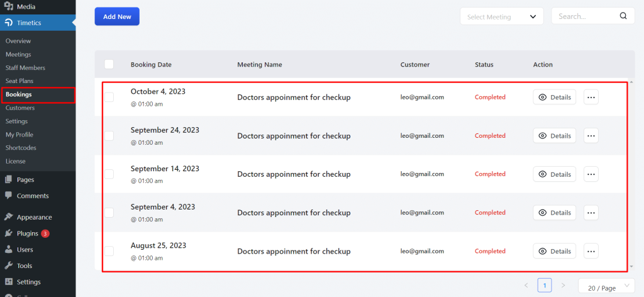
Task: View Details of September 4 booking
Action: point(555,213)
